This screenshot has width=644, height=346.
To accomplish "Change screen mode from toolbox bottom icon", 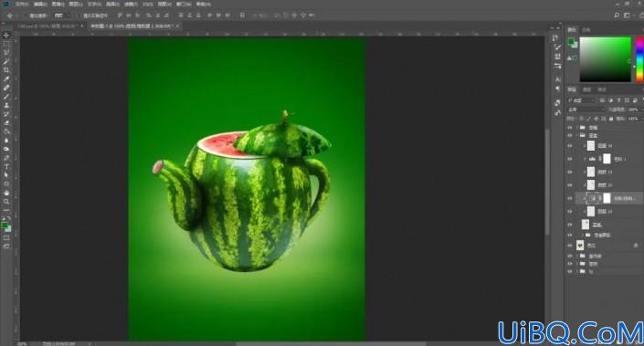I will pyautogui.click(x=6, y=246).
